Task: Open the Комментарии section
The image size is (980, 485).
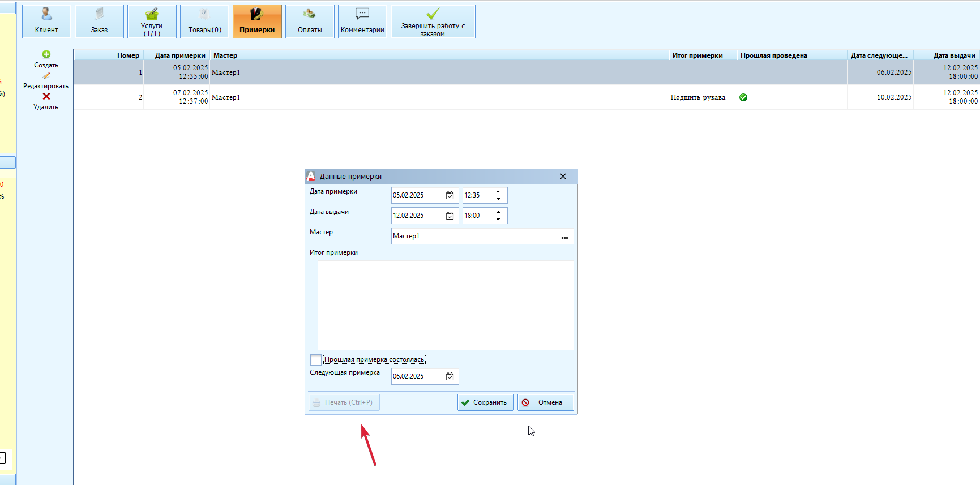Action: coord(362,22)
